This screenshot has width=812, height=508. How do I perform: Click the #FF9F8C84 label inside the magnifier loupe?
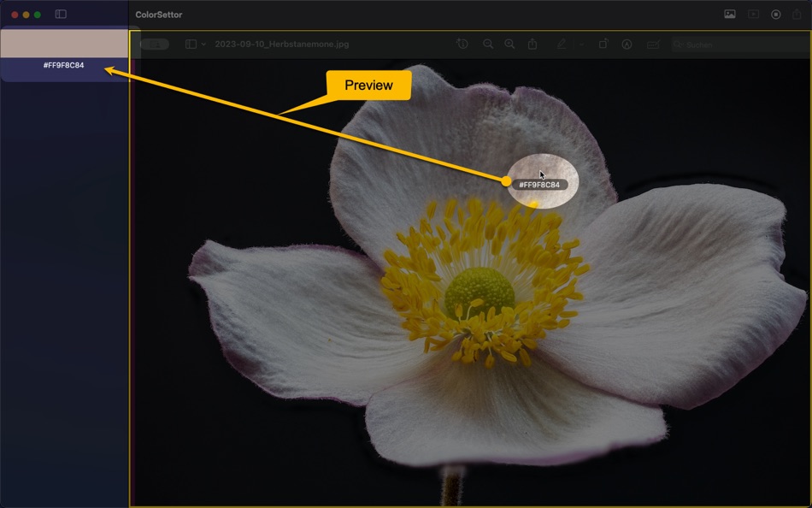(x=539, y=185)
